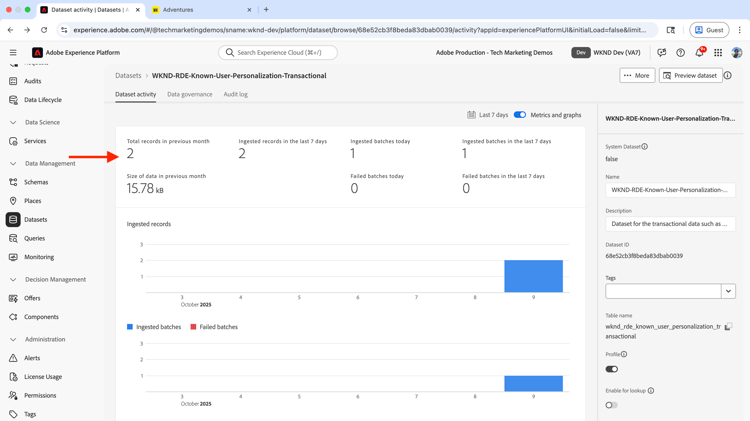Image resolution: width=750 pixels, height=421 pixels.
Task: Open the help question mark icon
Action: [x=680, y=53]
